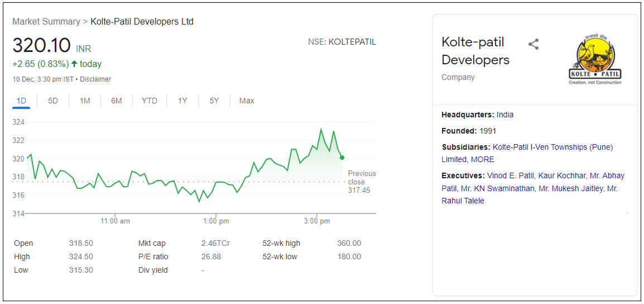644x304 pixels.
Task: Click the NSE: KOLTEPATIL ticker text
Action: coord(342,42)
